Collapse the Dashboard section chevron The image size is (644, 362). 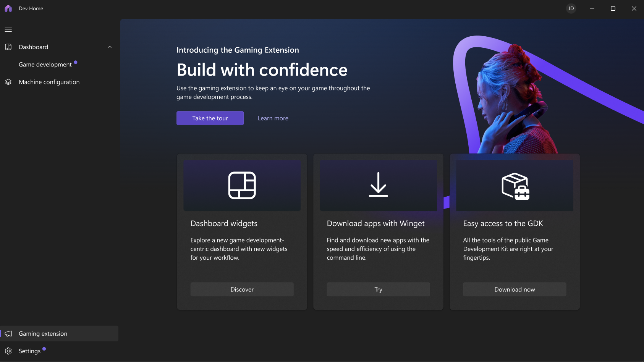[110, 47]
